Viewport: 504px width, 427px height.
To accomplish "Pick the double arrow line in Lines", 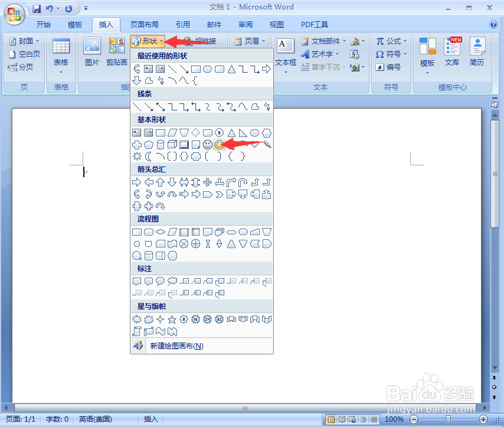I will pyautogui.click(x=161, y=106).
